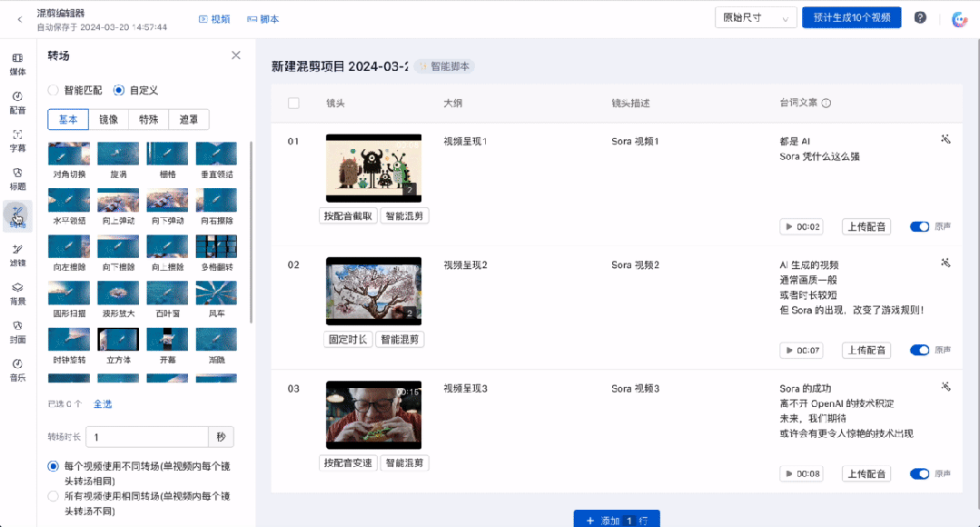Select the 自定义 radio option
980x527 pixels.
point(119,91)
